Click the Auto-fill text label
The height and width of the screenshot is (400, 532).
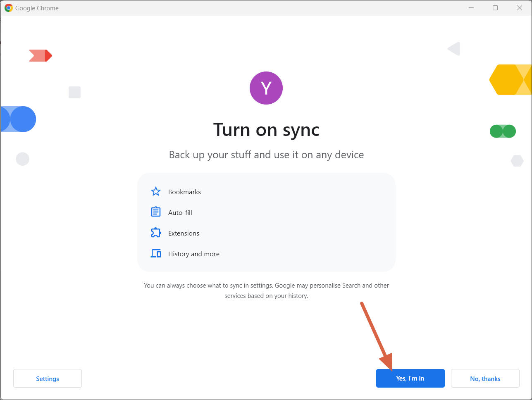pyautogui.click(x=180, y=212)
